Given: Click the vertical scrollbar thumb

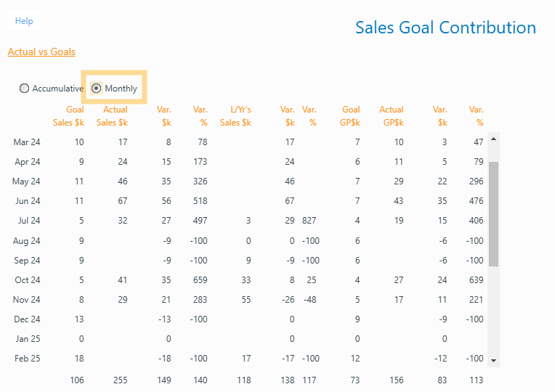Looking at the screenshot, I should [493, 213].
